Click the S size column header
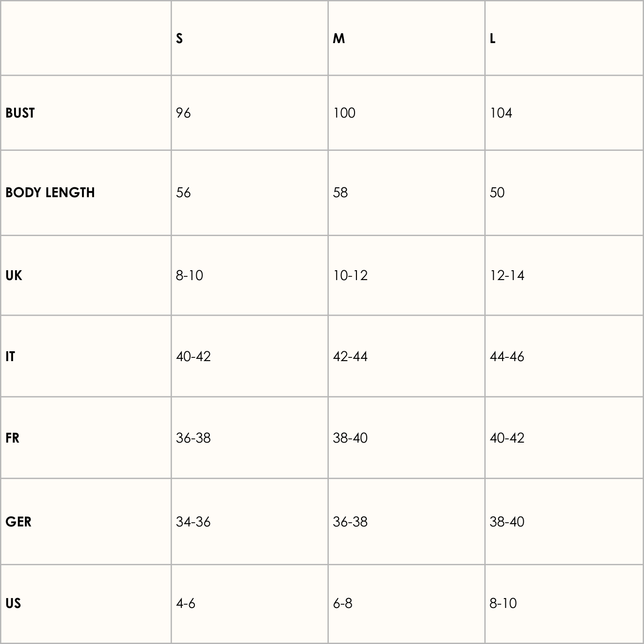The height and width of the screenshot is (644, 644). click(x=179, y=38)
